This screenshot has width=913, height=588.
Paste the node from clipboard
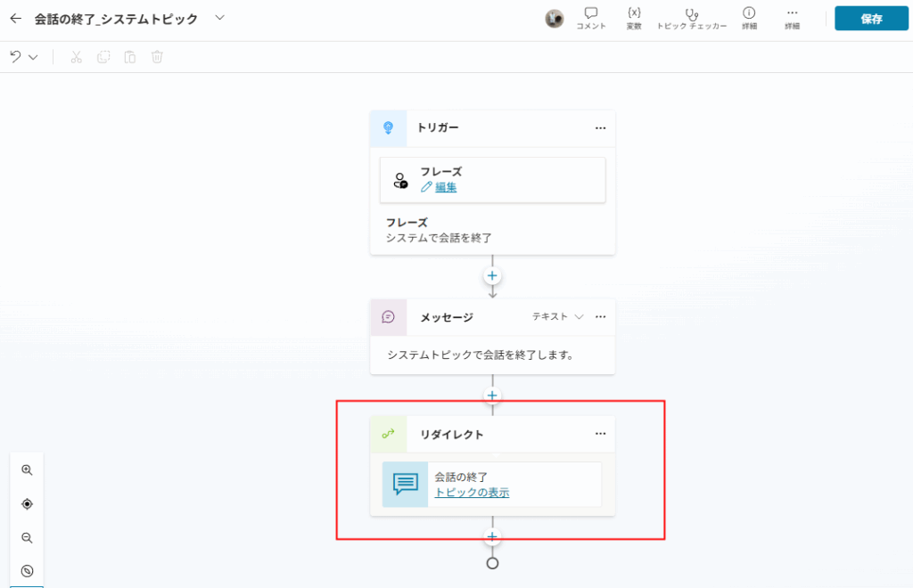click(130, 57)
